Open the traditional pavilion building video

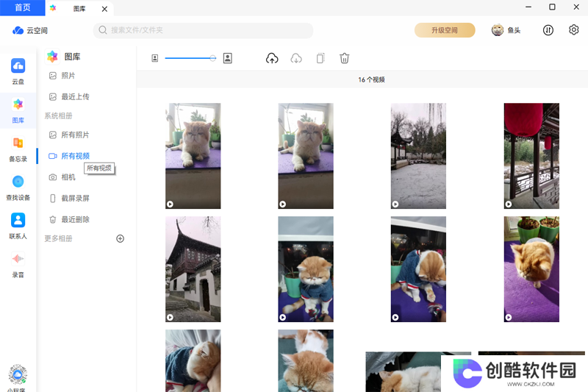(193, 269)
